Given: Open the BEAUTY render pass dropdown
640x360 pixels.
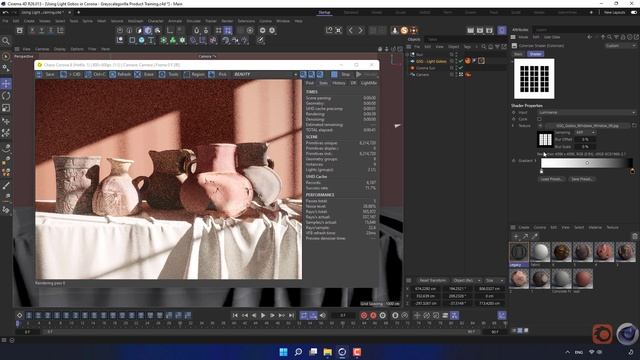Looking at the screenshot, I should click(265, 74).
